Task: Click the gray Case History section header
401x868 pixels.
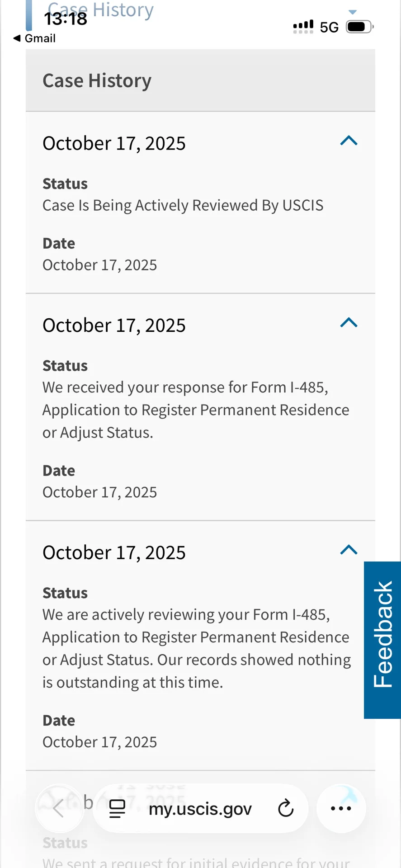Action: point(200,80)
